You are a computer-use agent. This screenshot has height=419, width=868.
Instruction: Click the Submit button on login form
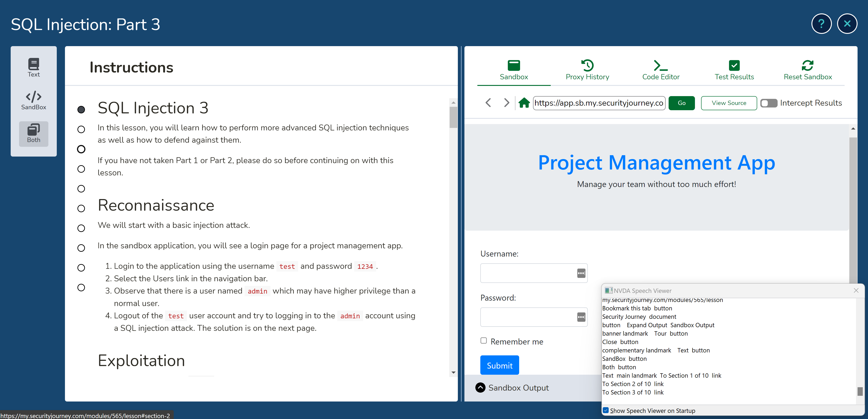pyautogui.click(x=499, y=365)
